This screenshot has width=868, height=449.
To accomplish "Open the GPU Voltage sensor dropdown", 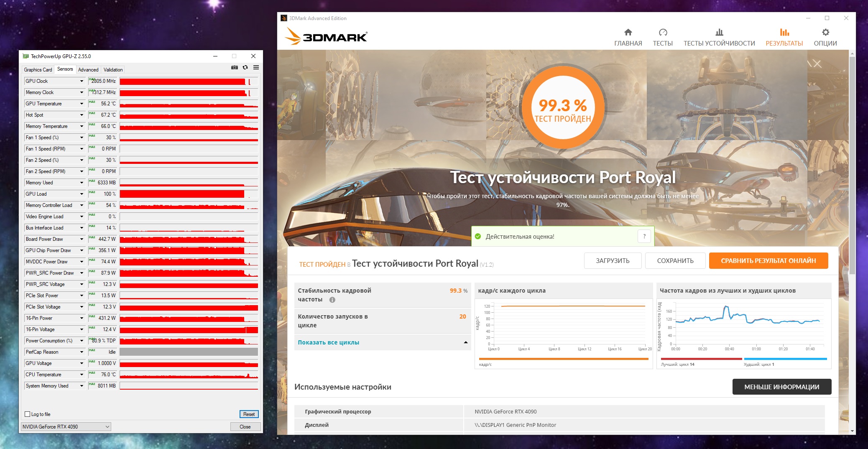I will [82, 363].
